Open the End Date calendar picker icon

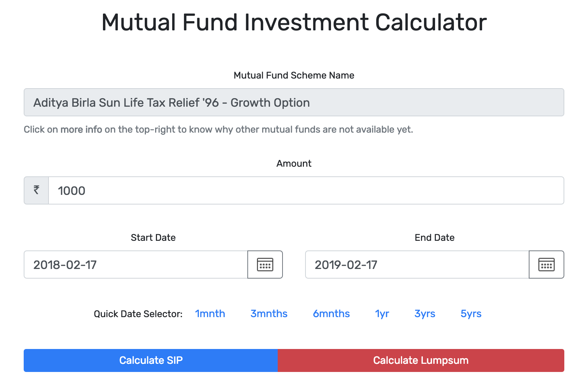(546, 265)
